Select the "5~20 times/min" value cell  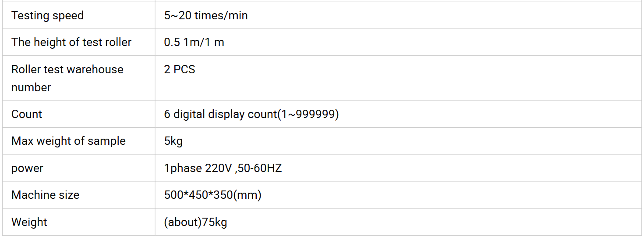206,16
